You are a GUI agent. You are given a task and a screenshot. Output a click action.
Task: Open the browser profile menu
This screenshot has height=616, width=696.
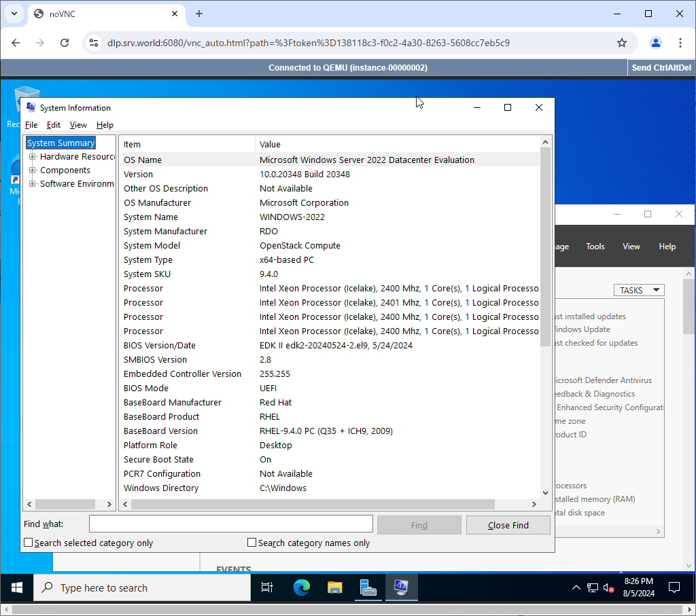point(656,43)
